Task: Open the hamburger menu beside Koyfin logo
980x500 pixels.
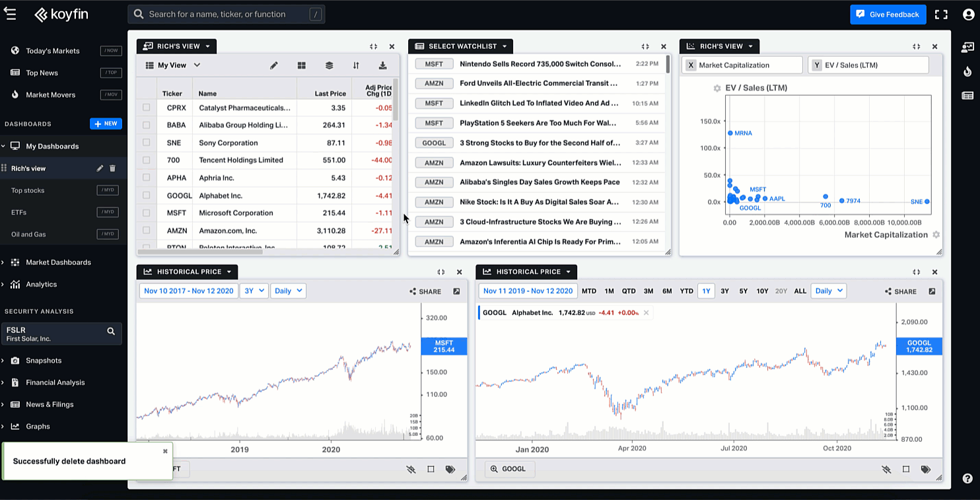Action: (x=10, y=14)
